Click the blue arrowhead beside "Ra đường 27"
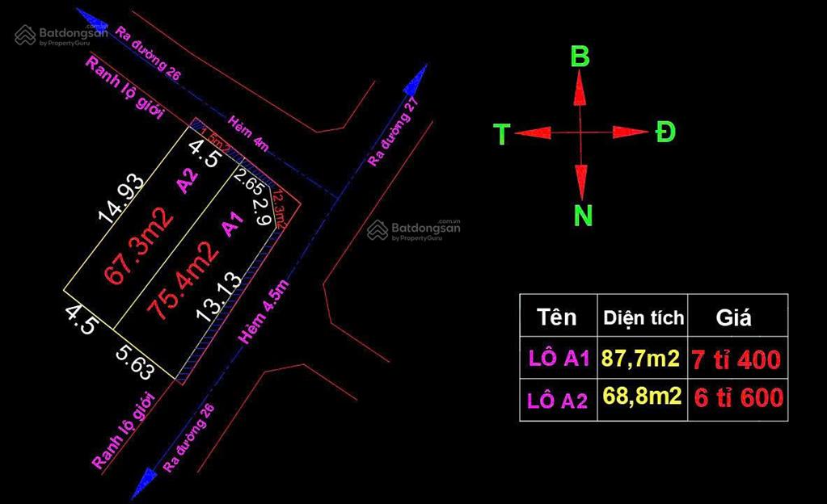This screenshot has height=504, width=827. pos(416,81)
